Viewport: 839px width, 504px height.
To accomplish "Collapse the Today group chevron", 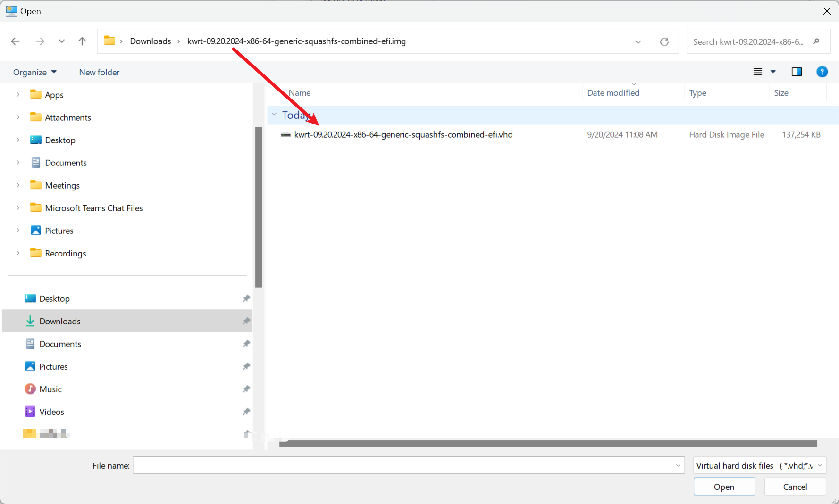I will point(274,115).
